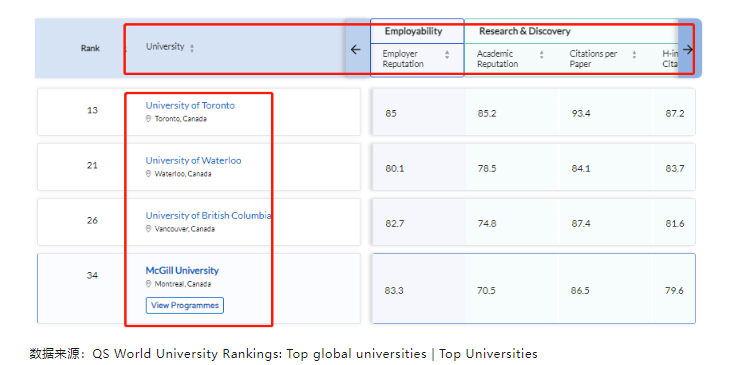
Task: Click location pin beside Waterloo, Canada
Action: [x=149, y=174]
